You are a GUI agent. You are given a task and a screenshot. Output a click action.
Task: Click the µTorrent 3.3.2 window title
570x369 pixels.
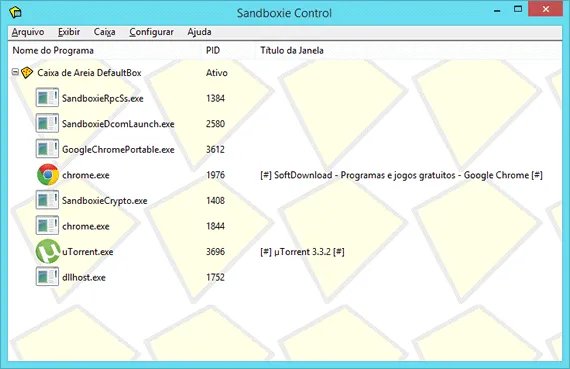pyautogui.click(x=302, y=252)
